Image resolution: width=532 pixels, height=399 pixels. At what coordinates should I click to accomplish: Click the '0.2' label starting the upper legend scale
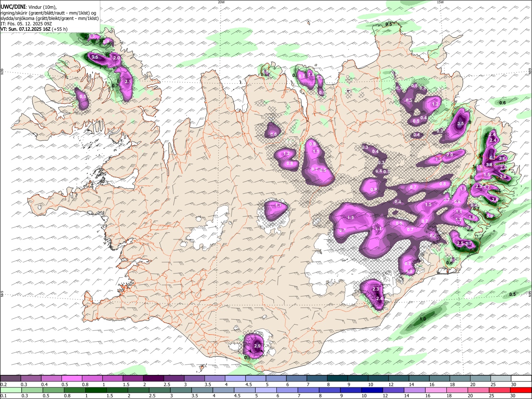3,384
